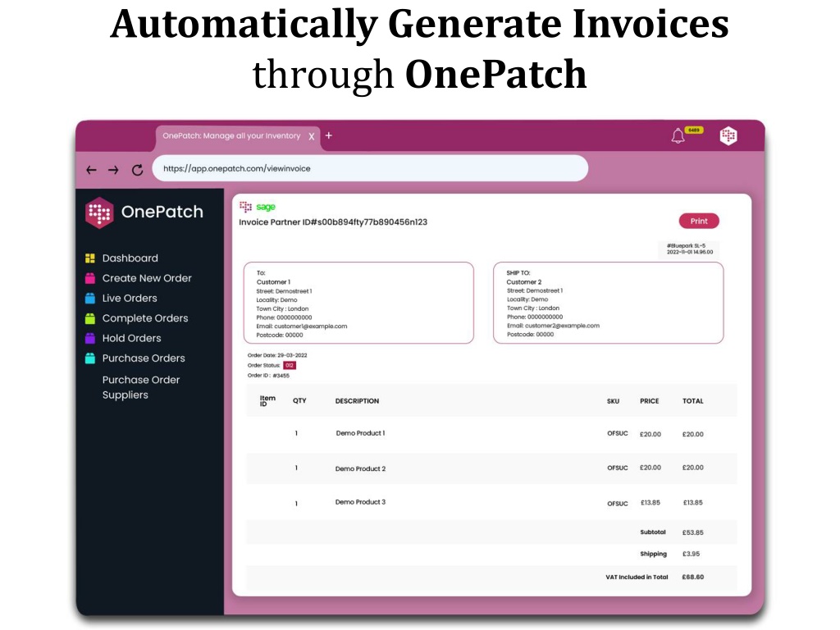Click the DESCRIPTION column header
The image size is (840, 630).
pos(357,400)
